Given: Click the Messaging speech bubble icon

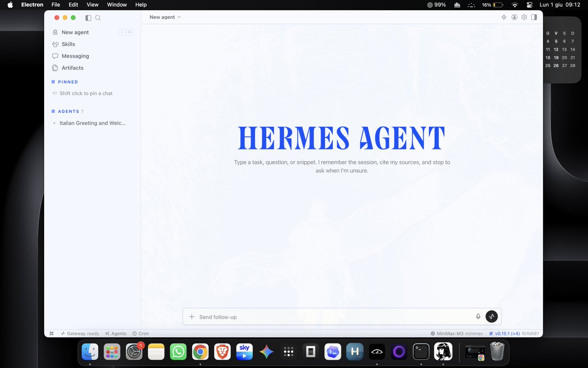Looking at the screenshot, I should tap(55, 56).
